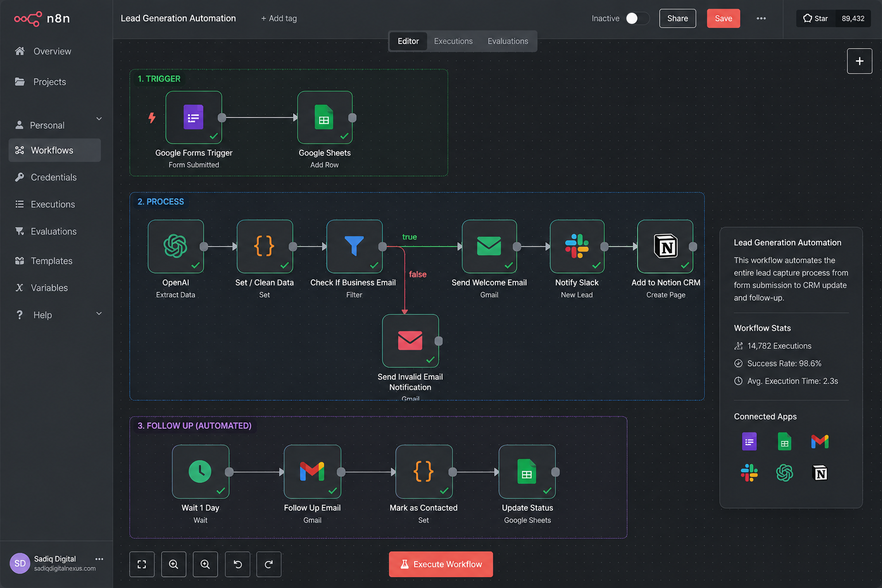The image size is (882, 588).
Task: Open the Check If Business Email filter node
Action: [354, 246]
